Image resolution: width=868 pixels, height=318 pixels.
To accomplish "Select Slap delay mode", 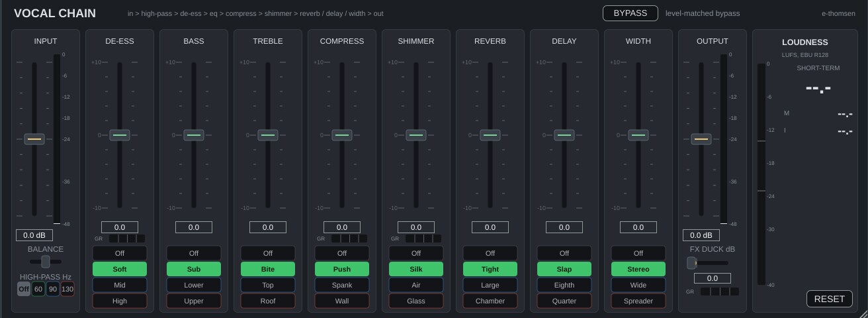I will pos(564,269).
